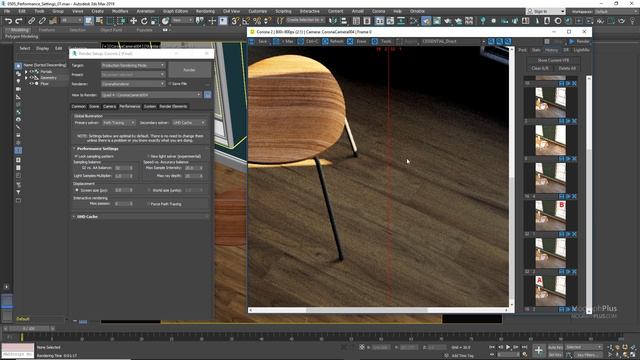640x360 pixels.
Task: Select World size (units) displacement radio
Action: (x=149, y=190)
